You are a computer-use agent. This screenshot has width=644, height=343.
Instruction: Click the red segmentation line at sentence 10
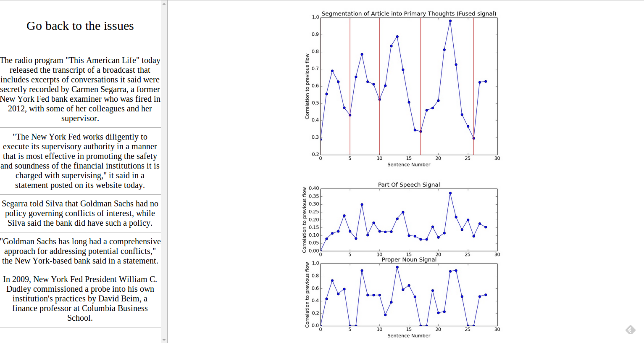[380, 86]
